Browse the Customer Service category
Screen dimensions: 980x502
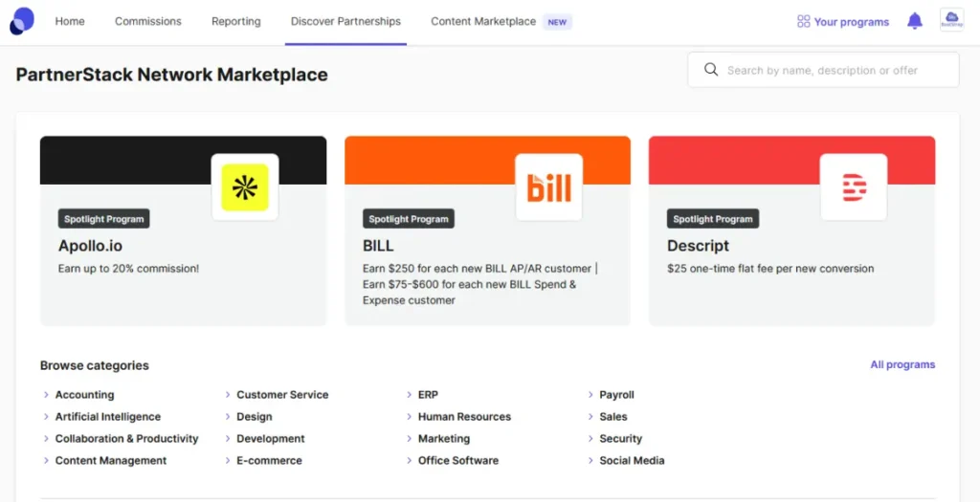pos(282,395)
